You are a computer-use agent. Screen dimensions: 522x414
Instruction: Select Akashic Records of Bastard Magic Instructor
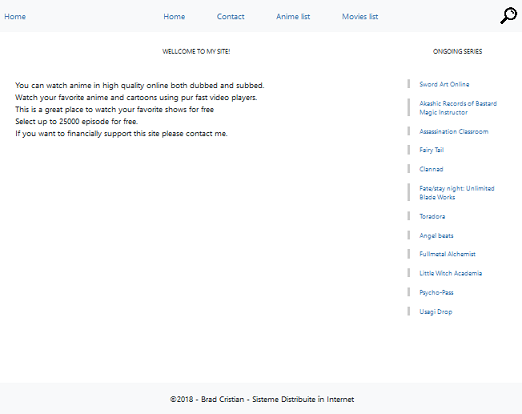(458, 108)
